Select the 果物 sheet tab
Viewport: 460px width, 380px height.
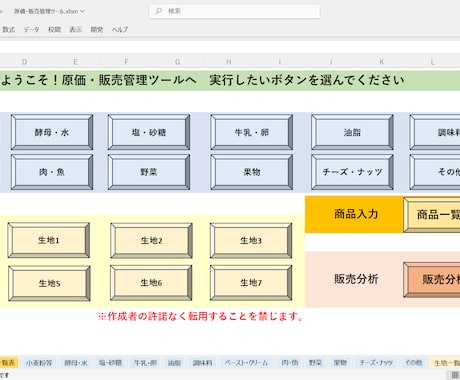tap(340, 363)
